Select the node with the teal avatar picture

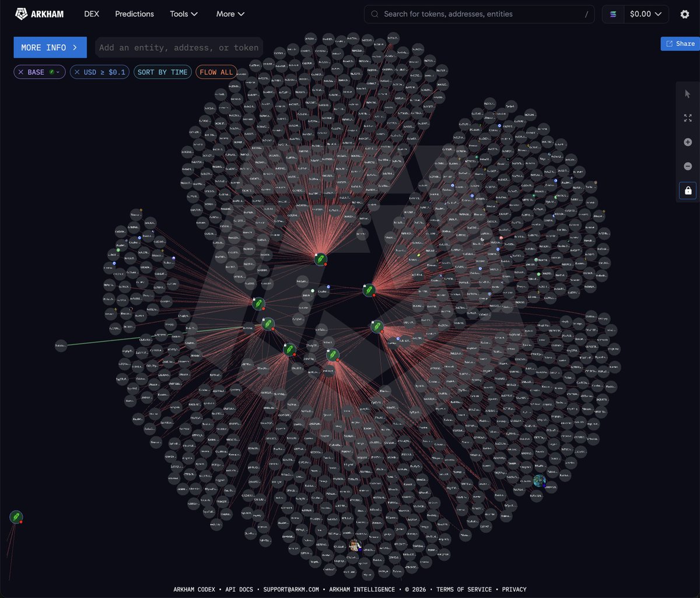540,481
